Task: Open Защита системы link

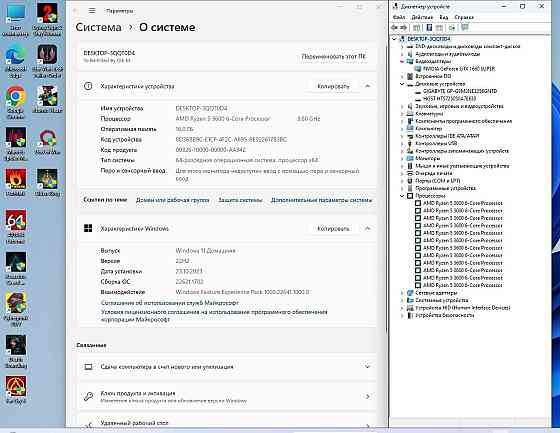Action: coord(240,200)
